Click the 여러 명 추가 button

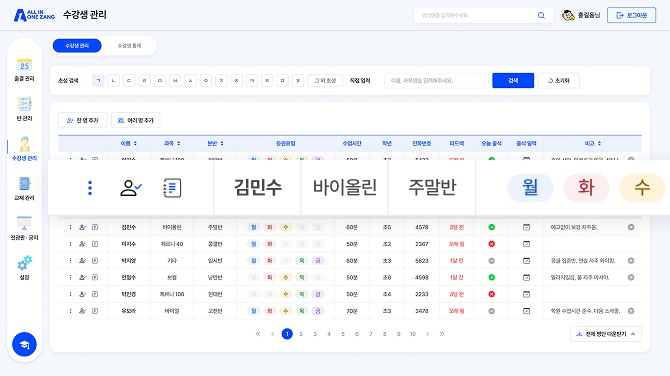point(135,120)
